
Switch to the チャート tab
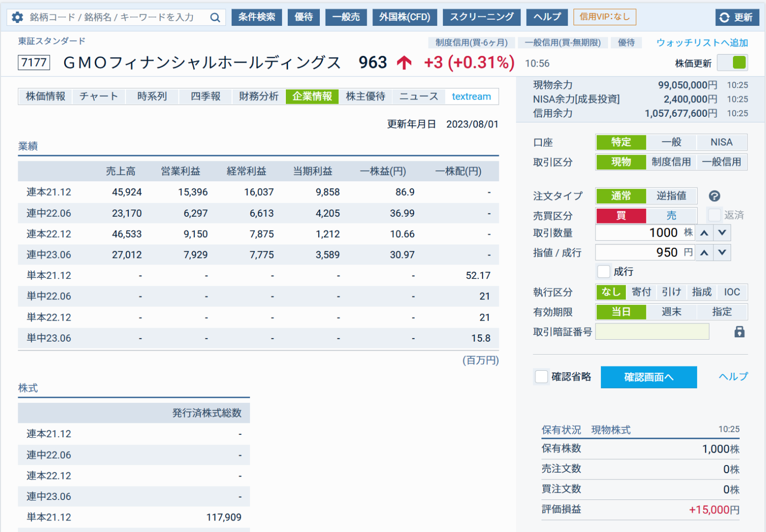coord(98,96)
